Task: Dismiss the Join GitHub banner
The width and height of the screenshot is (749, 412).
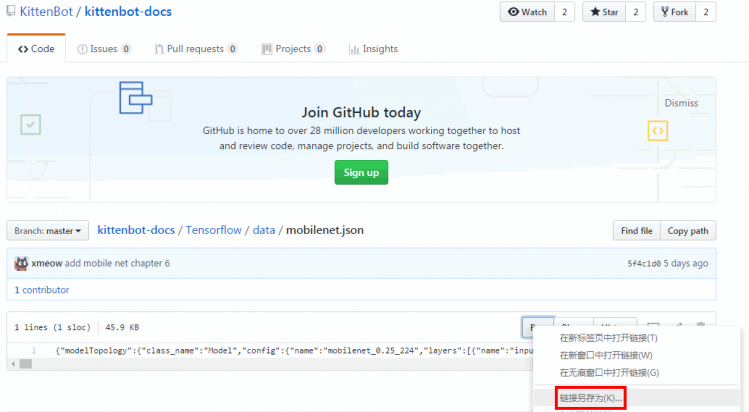Action: (x=681, y=103)
